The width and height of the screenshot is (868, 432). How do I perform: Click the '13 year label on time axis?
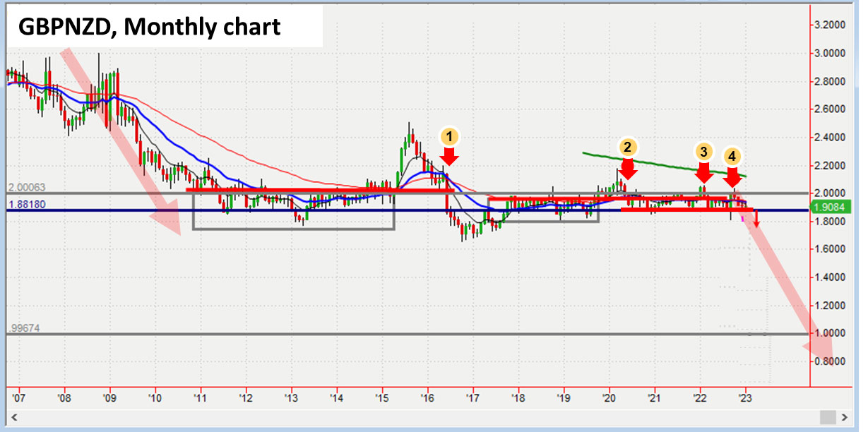point(291,397)
